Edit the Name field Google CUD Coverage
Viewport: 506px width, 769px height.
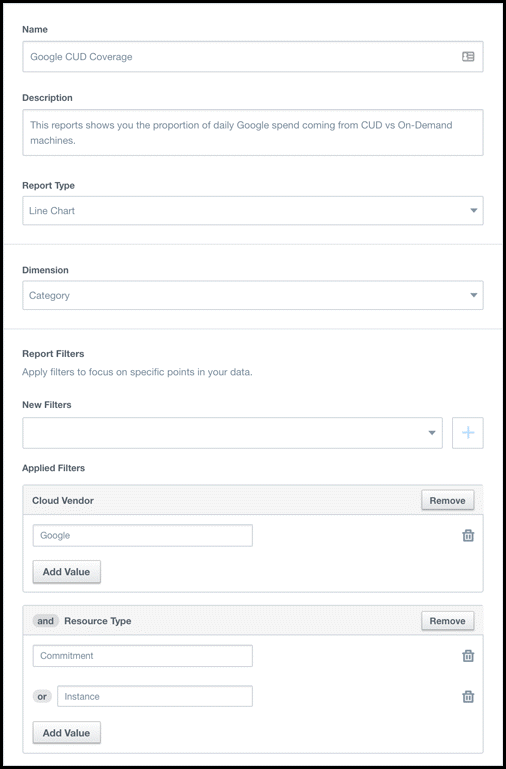[253, 57]
